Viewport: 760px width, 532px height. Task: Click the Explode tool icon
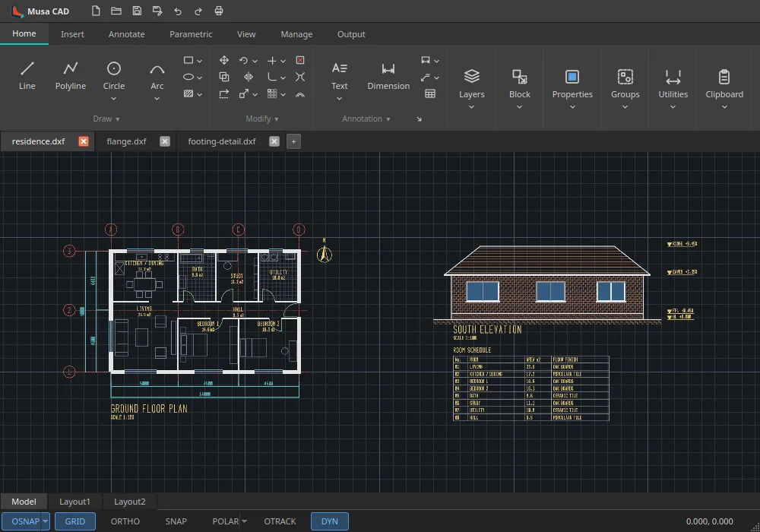300,77
